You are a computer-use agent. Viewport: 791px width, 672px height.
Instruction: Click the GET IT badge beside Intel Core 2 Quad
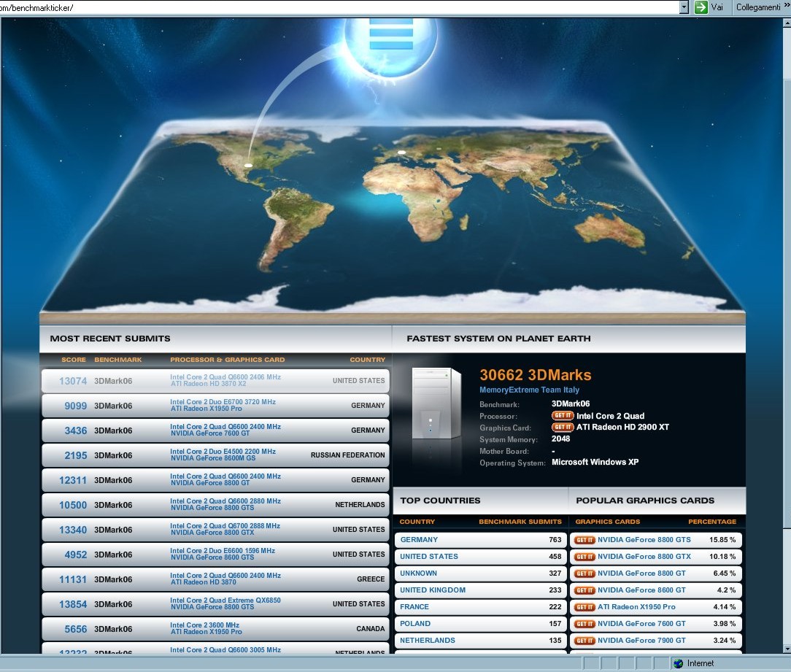pyautogui.click(x=563, y=416)
